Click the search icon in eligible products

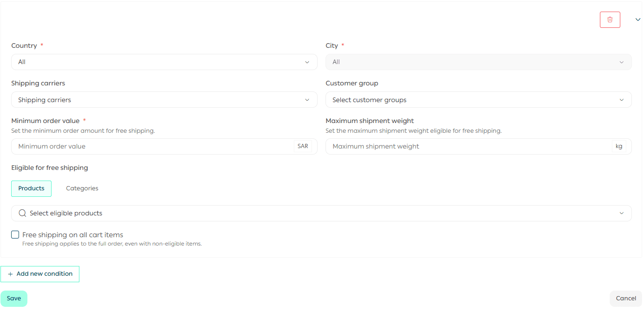click(x=22, y=213)
